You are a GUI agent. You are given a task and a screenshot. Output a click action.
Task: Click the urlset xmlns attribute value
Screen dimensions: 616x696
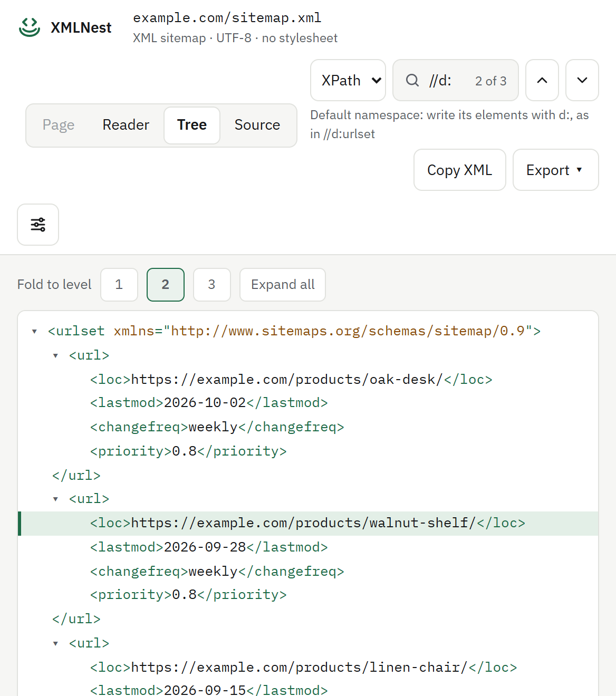click(348, 331)
